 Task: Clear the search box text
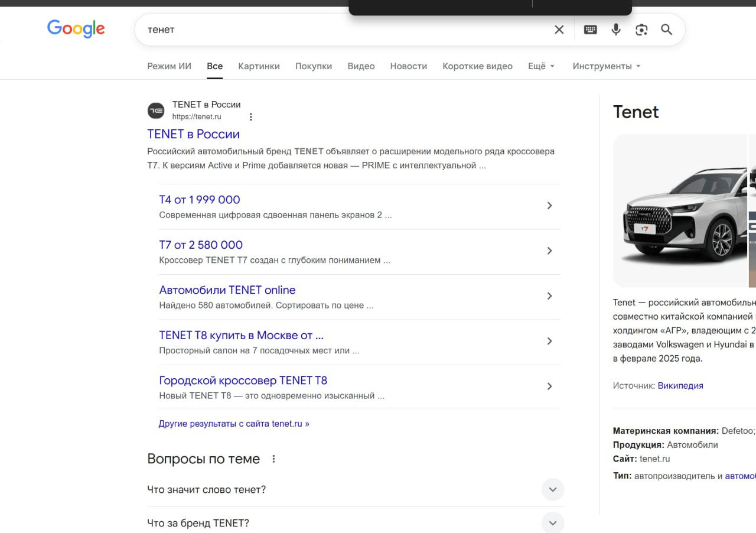(x=559, y=30)
